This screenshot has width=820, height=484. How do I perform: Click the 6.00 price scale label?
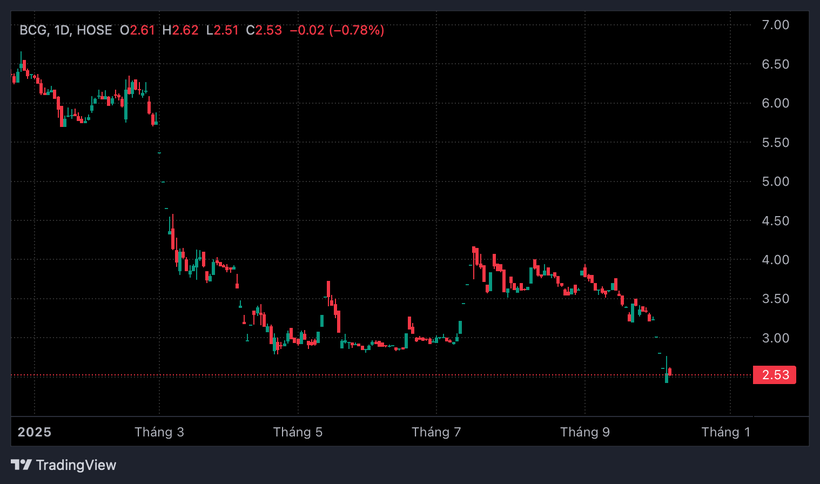coord(776,103)
